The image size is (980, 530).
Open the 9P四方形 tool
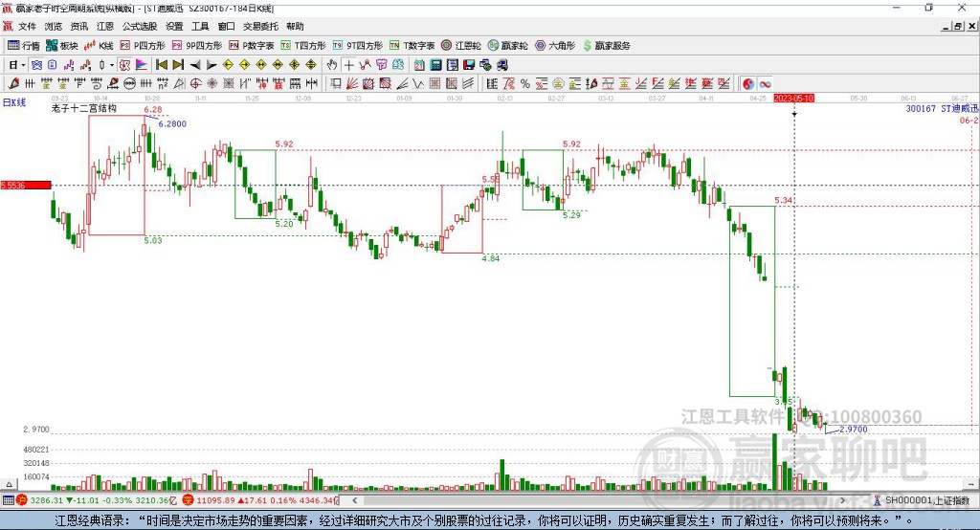pyautogui.click(x=197, y=46)
